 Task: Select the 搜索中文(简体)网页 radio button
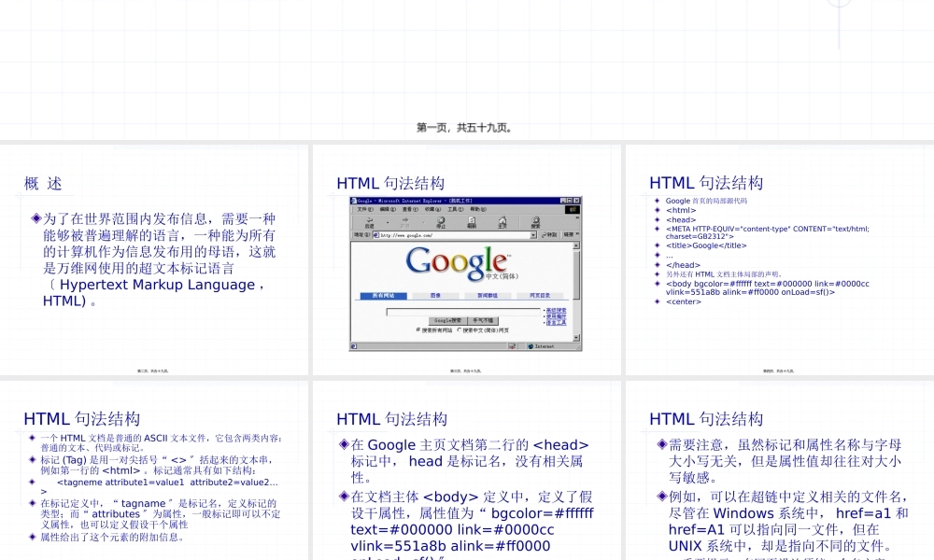pyautogui.click(x=460, y=329)
